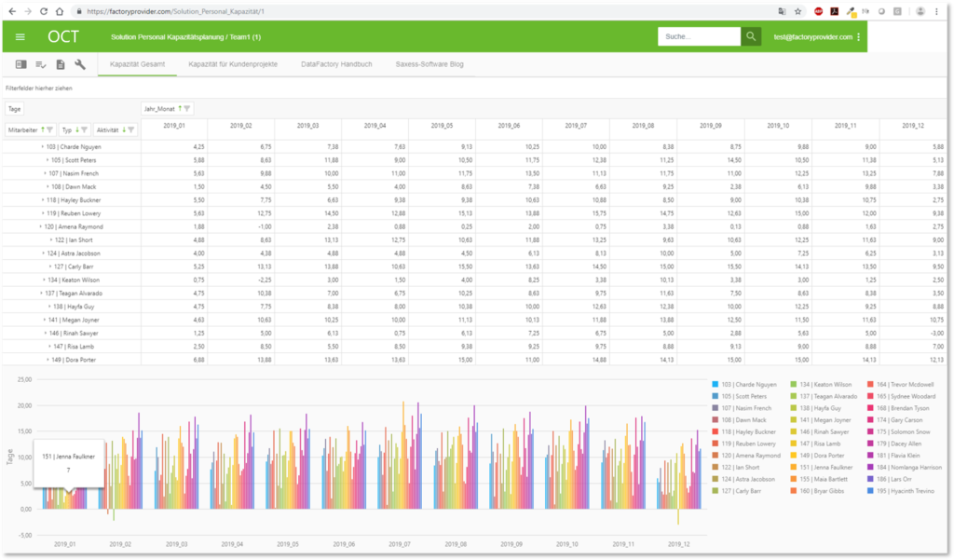
Task: Open the Jahr_Monat filter dropdown
Action: point(186,109)
